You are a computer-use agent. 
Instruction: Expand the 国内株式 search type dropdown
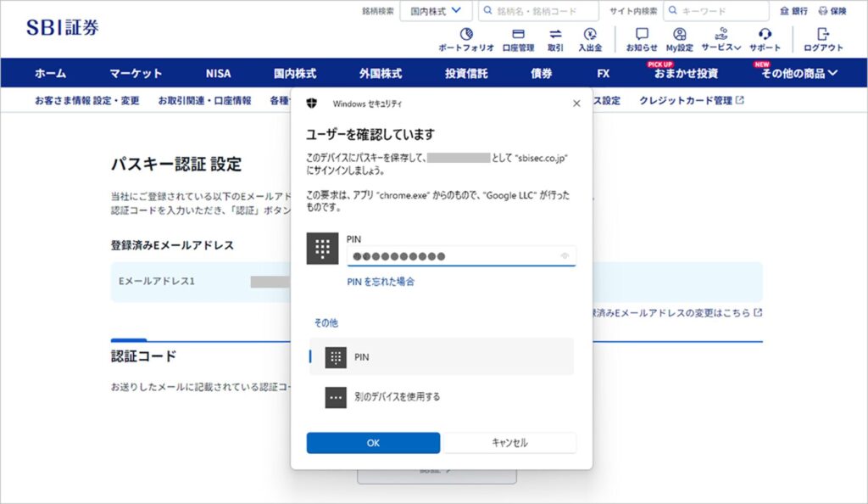436,11
